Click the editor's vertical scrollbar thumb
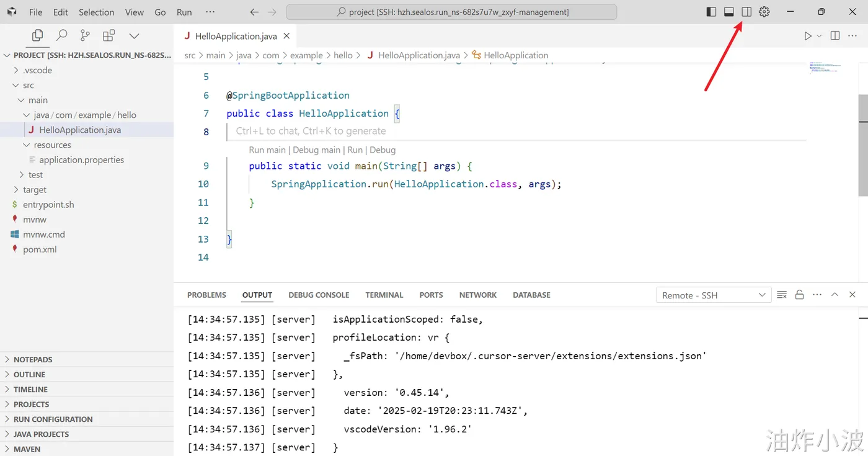Image resolution: width=868 pixels, height=456 pixels. pyautogui.click(x=863, y=146)
